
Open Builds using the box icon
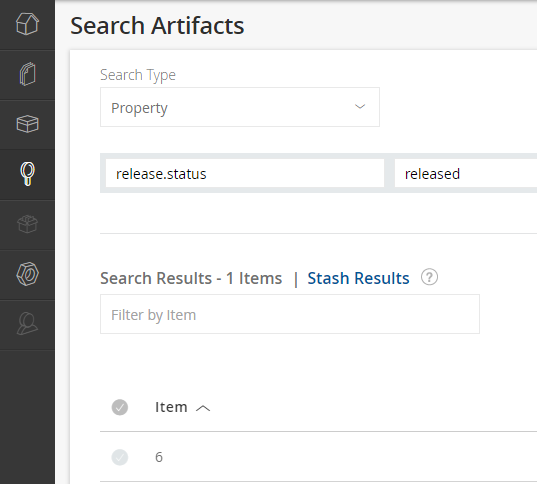pos(27,124)
